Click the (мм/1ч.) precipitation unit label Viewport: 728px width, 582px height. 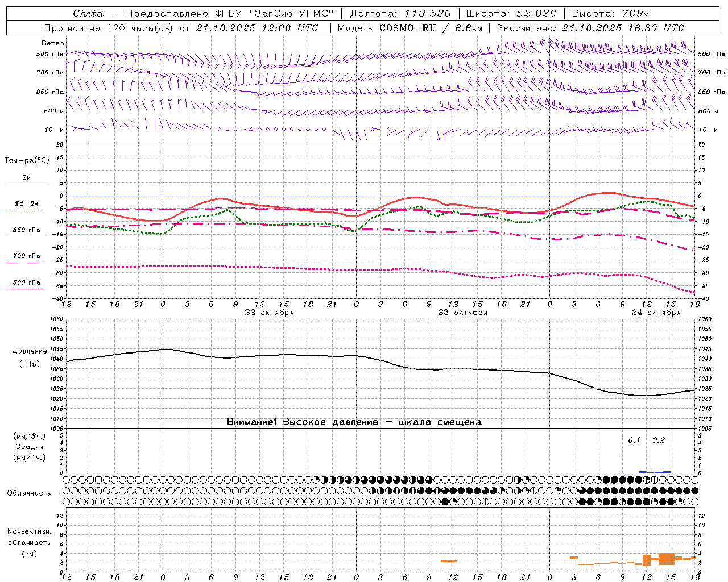(x=30, y=458)
